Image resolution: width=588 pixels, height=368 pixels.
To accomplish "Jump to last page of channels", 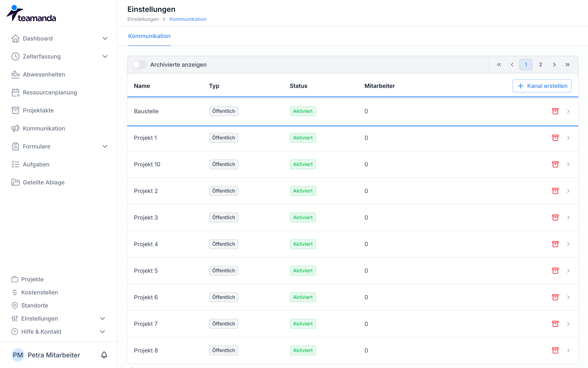I will [567, 64].
